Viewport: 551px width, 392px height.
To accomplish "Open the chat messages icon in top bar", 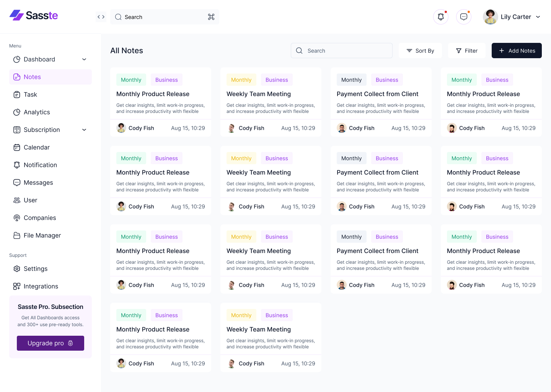I will click(x=463, y=16).
